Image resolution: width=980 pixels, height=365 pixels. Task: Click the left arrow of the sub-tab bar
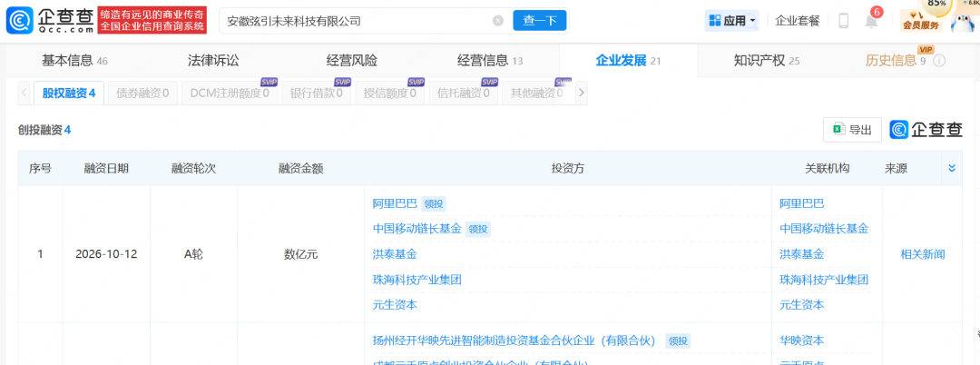point(24,94)
